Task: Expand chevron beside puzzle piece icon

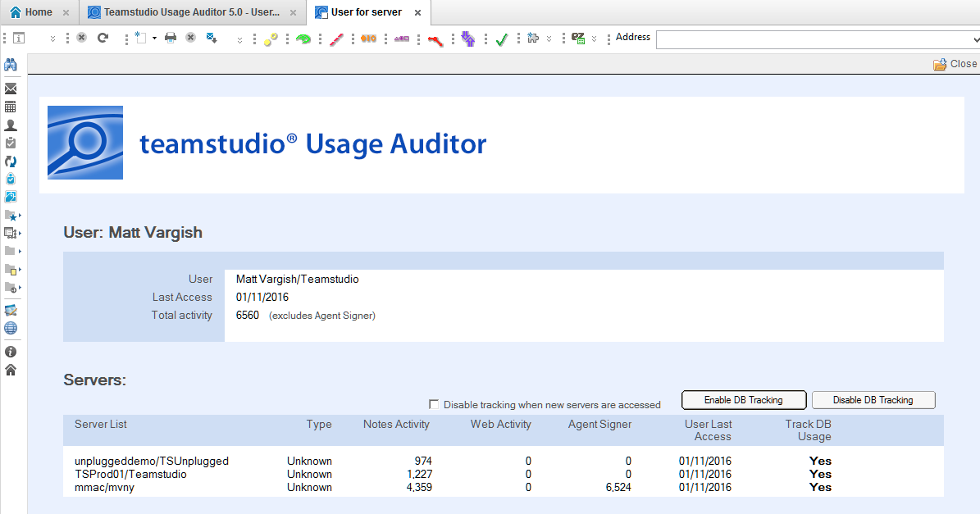Action: (549, 39)
